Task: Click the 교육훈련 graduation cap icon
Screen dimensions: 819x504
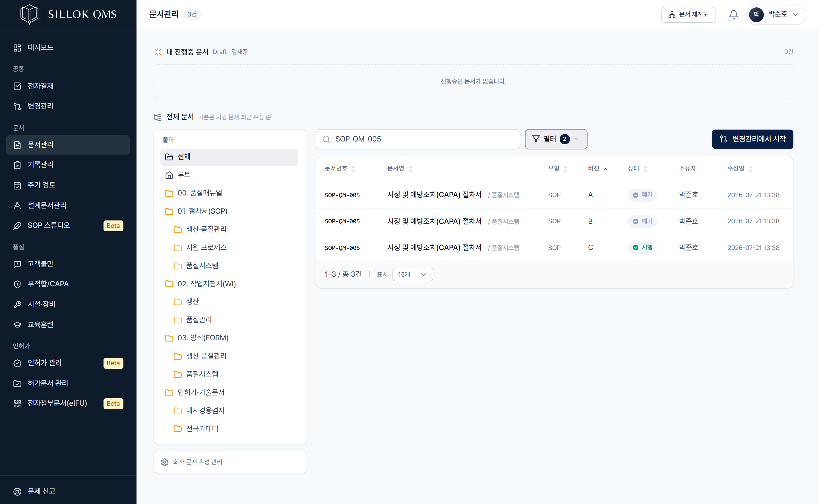Action: click(17, 325)
